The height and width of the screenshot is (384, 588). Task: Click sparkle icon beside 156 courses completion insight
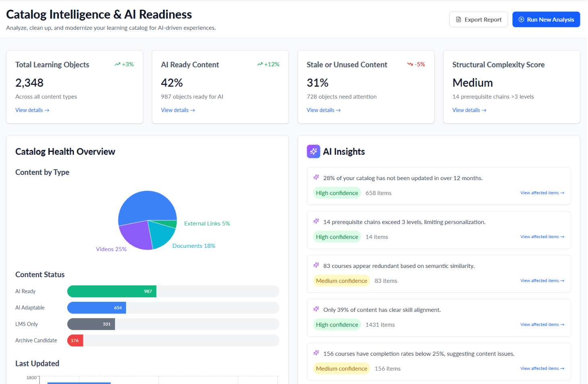(x=316, y=353)
